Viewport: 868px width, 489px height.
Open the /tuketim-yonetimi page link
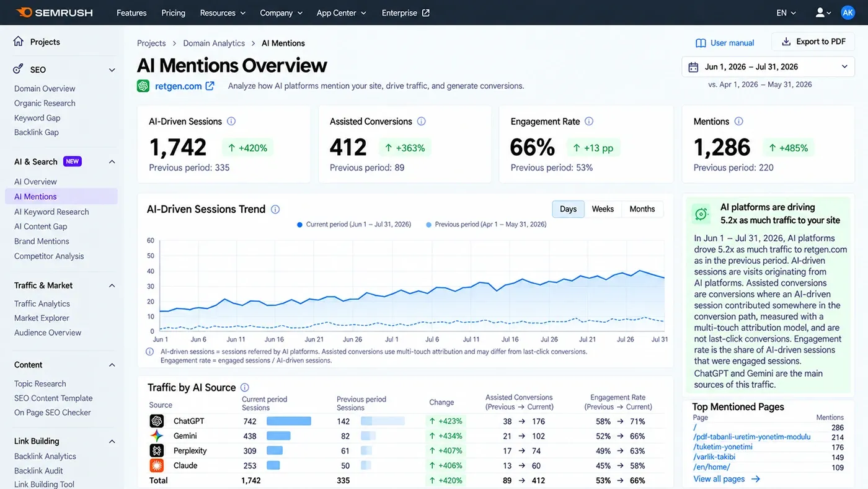click(x=723, y=447)
